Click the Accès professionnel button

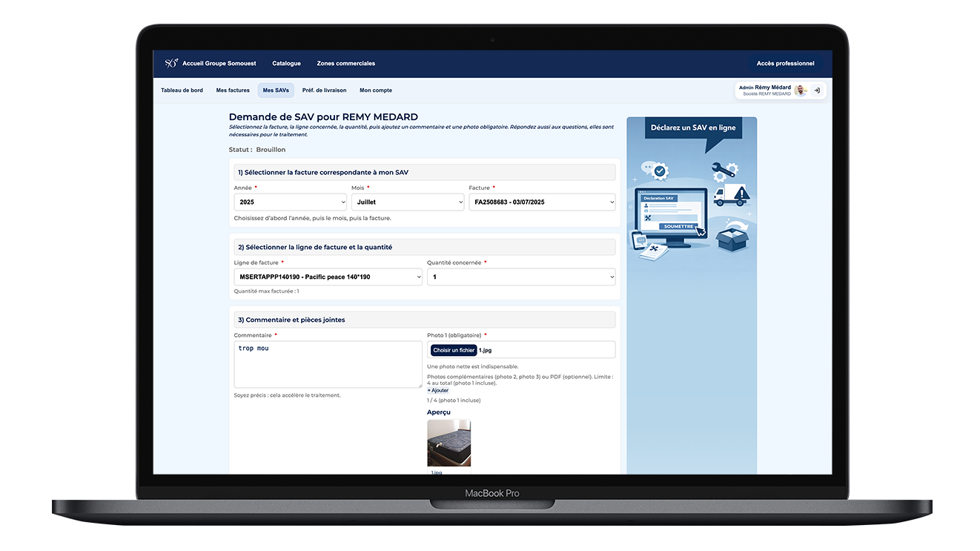click(785, 64)
